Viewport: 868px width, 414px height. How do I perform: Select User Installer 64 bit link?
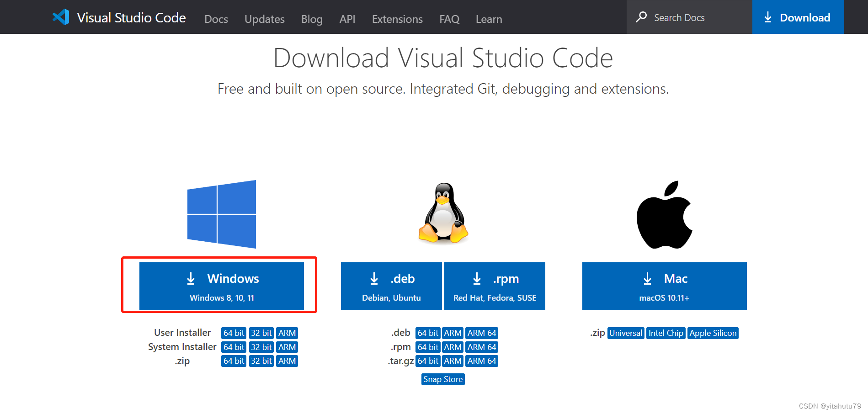click(234, 333)
